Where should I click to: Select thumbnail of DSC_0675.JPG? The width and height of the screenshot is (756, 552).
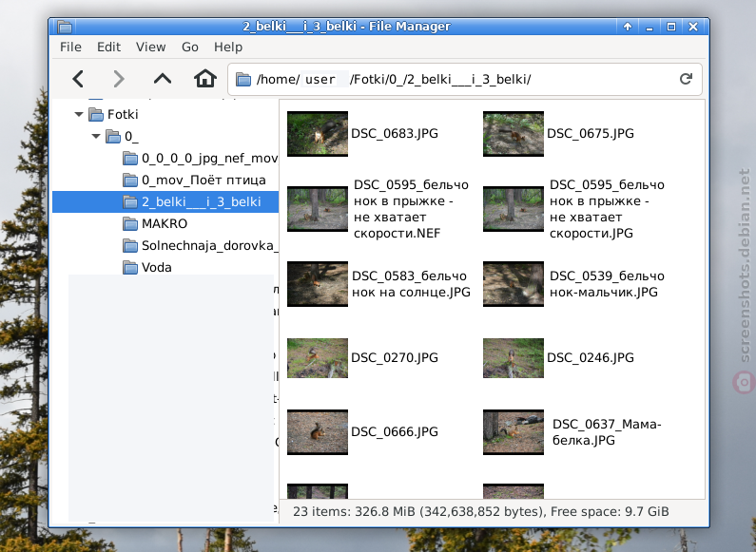tap(513, 134)
